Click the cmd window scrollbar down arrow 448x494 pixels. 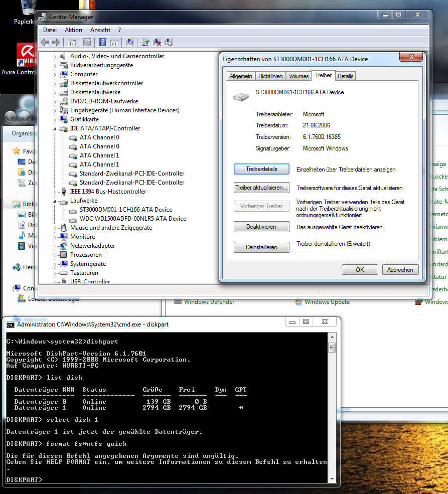point(332,479)
